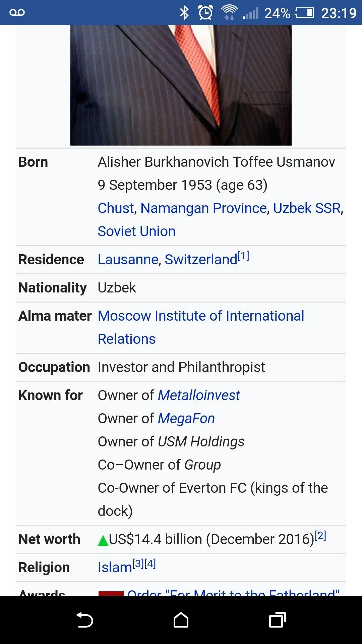Tap the green net worth increase arrow
The image size is (362, 644).
[103, 540]
